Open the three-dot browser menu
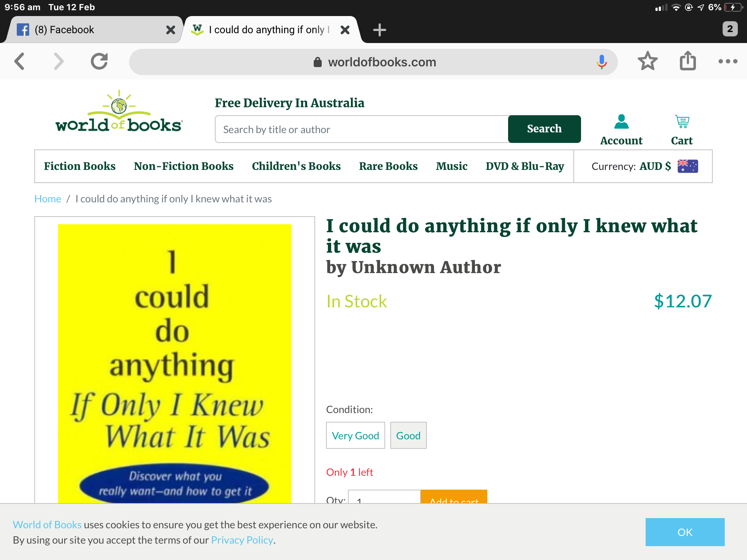 [728, 61]
